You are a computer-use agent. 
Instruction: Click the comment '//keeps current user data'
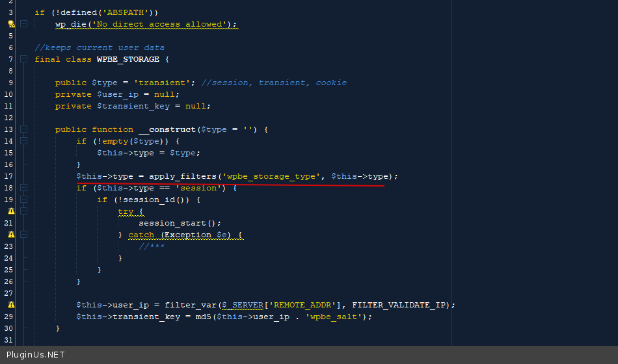(100, 47)
